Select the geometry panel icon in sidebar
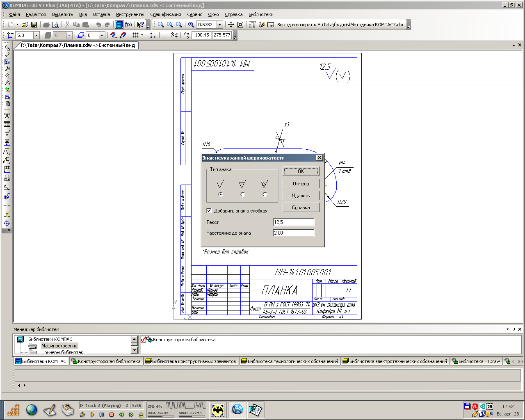The width and height of the screenshot is (525, 420). click(7, 48)
